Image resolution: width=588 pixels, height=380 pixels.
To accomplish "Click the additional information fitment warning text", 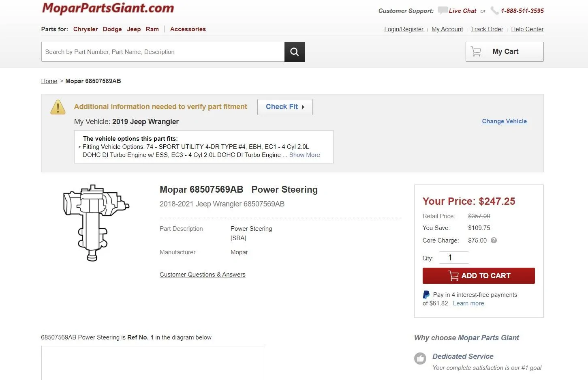I will click(x=160, y=107).
